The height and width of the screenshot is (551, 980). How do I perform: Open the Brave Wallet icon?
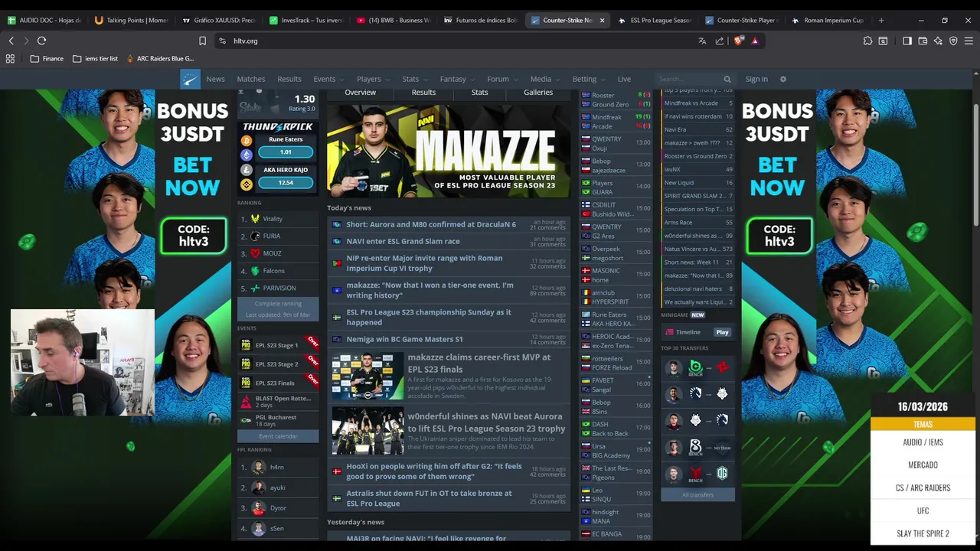tap(923, 41)
